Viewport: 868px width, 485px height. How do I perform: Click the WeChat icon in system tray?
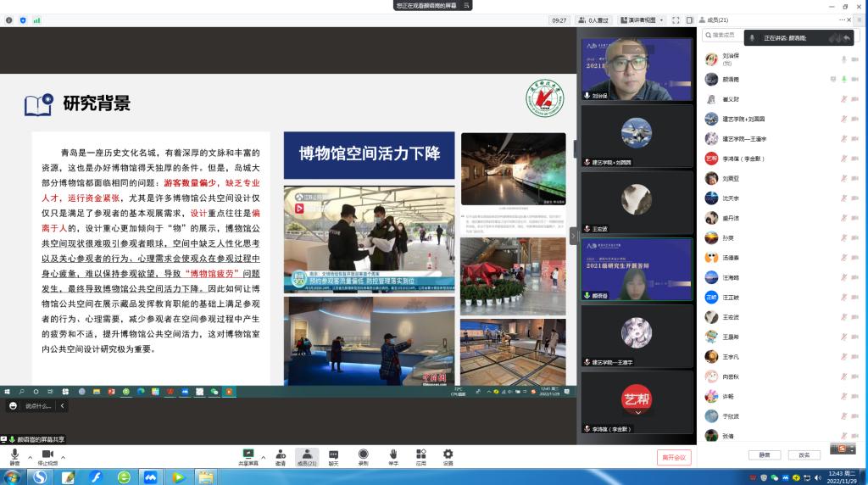click(x=775, y=477)
